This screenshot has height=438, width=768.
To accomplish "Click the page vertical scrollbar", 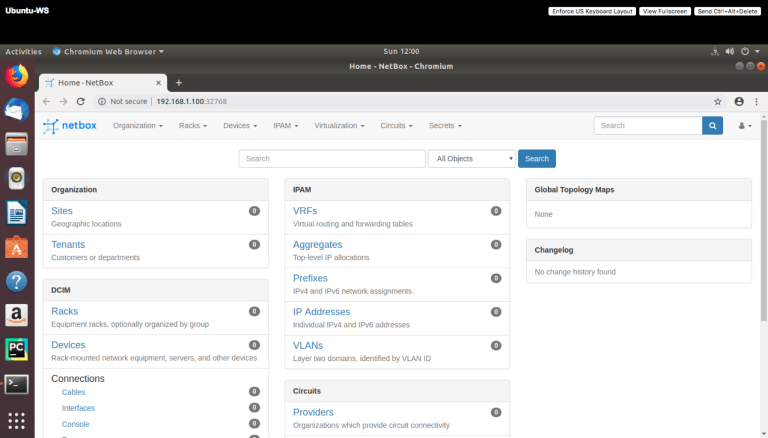I will tap(764, 220).
